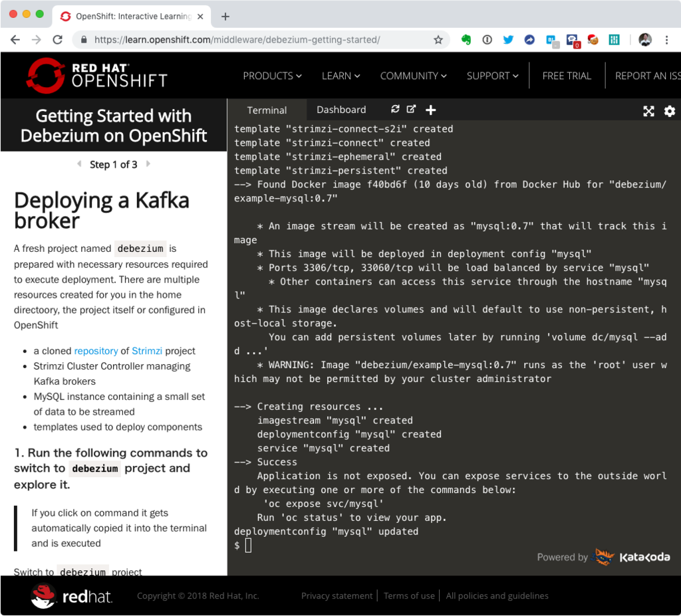Follow the repository link

coord(96,351)
